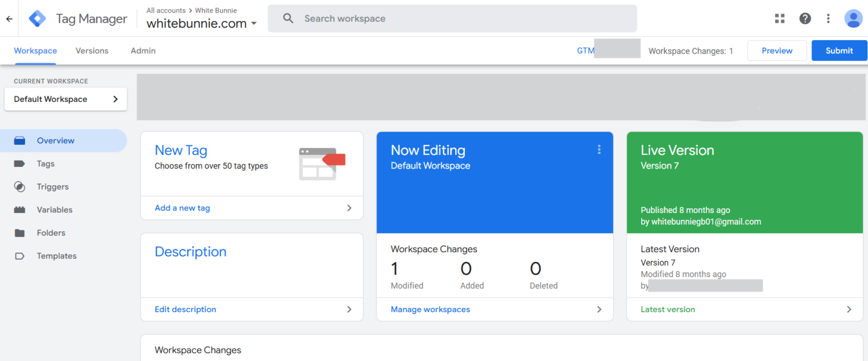Click the Tag Manager logo

(37, 18)
